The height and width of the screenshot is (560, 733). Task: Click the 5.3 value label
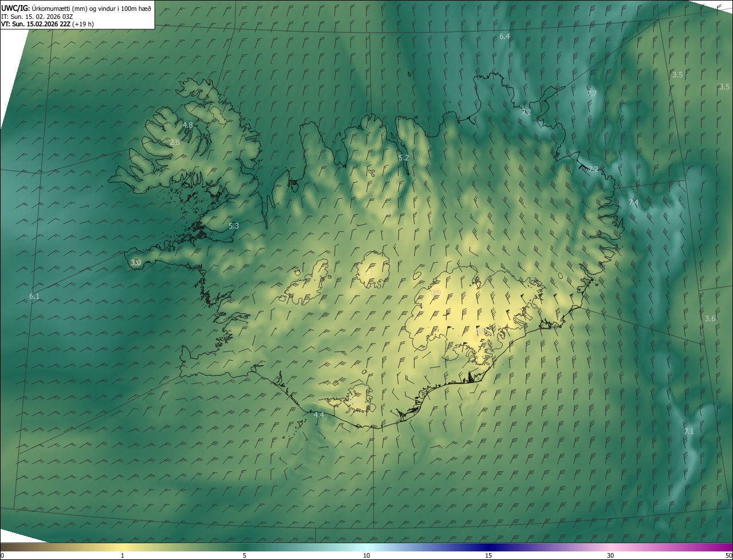(x=234, y=226)
